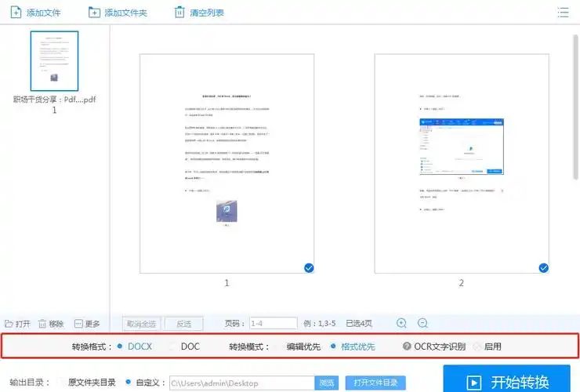Enable OCR with the 启用 option
Screen dimensions: 580x392
click(x=477, y=346)
